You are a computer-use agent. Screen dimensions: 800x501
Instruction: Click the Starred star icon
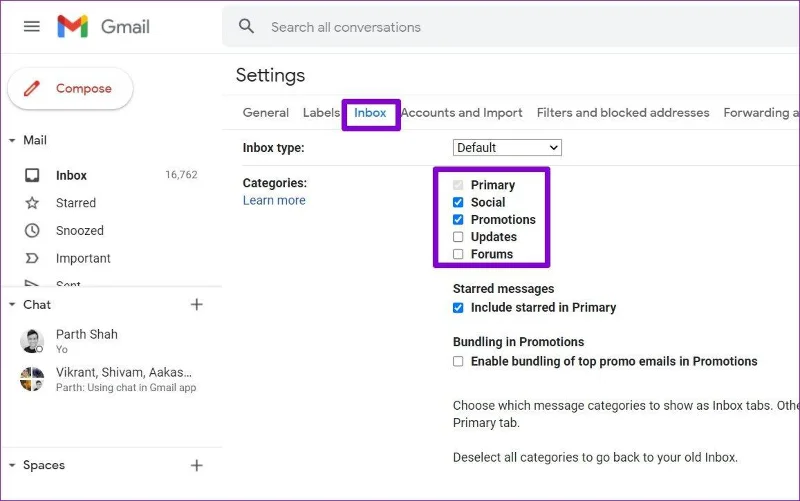pos(32,203)
